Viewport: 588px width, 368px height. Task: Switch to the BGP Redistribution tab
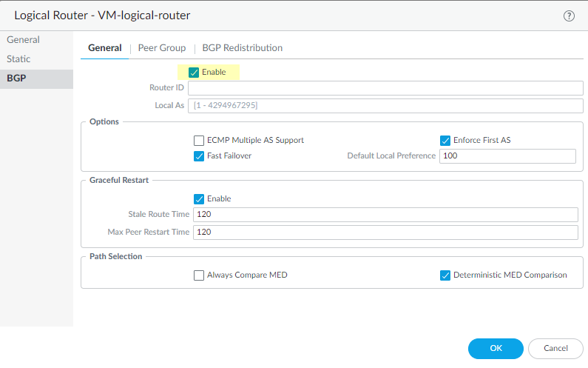click(242, 48)
